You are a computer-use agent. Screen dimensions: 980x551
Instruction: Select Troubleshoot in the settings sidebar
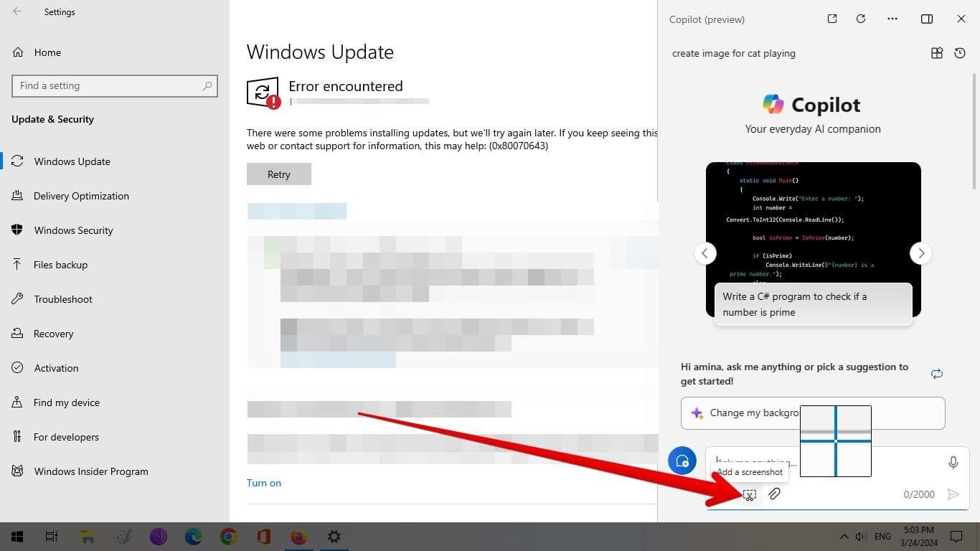pyautogui.click(x=63, y=299)
